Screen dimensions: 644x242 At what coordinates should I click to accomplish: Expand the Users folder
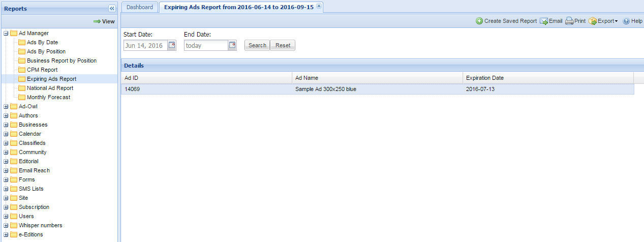[x=6, y=216]
